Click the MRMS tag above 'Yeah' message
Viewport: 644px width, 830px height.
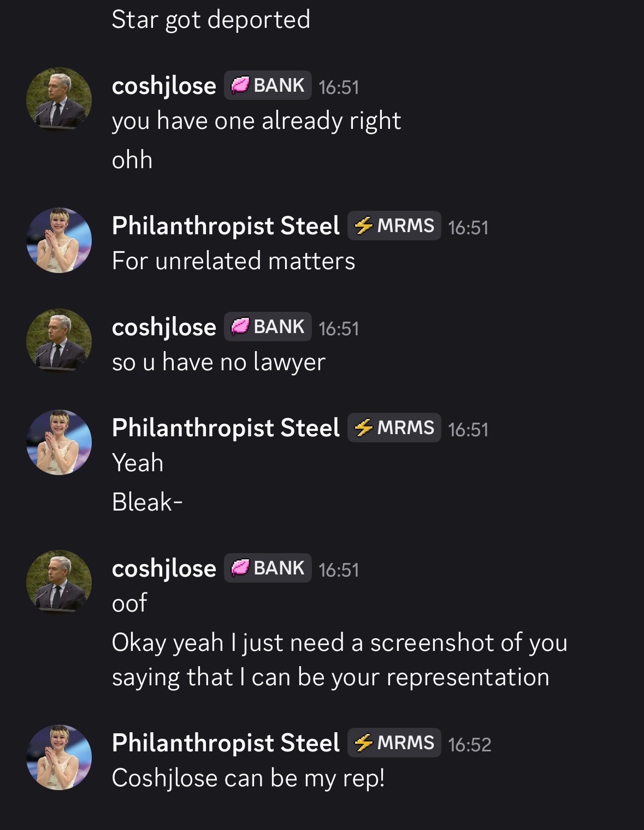coord(394,428)
